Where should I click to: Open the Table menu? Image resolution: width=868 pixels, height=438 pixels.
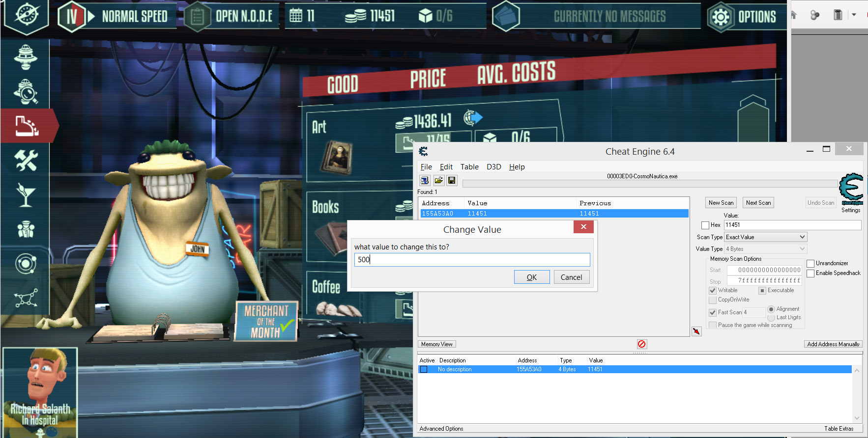(469, 167)
